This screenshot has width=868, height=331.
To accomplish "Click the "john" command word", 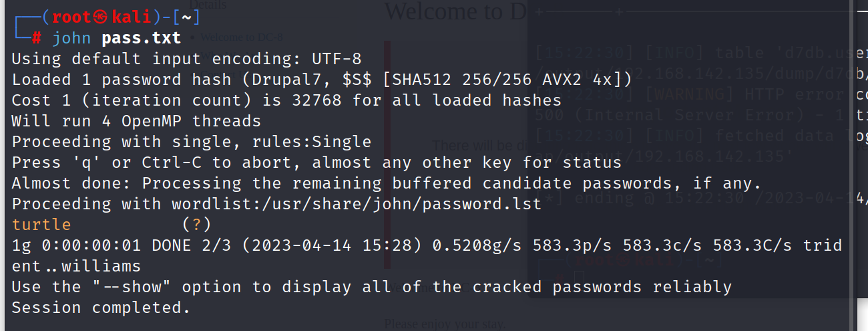I will pyautogui.click(x=72, y=39).
